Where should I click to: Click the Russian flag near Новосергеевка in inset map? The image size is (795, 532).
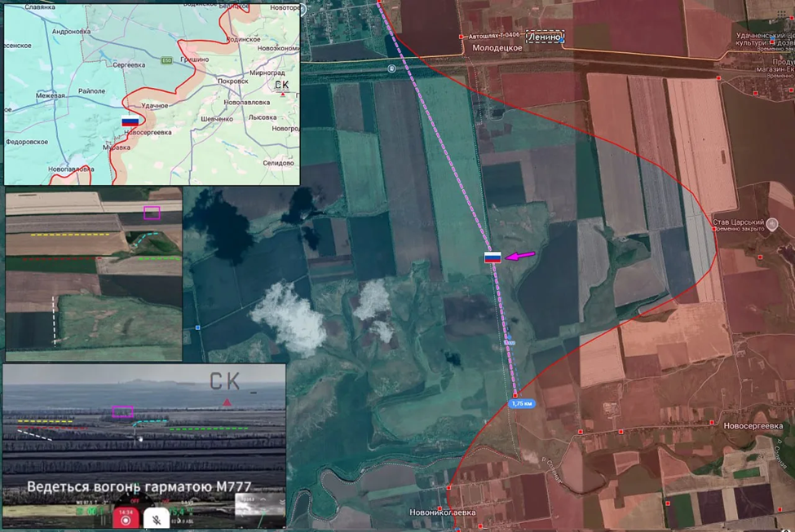coord(130,121)
